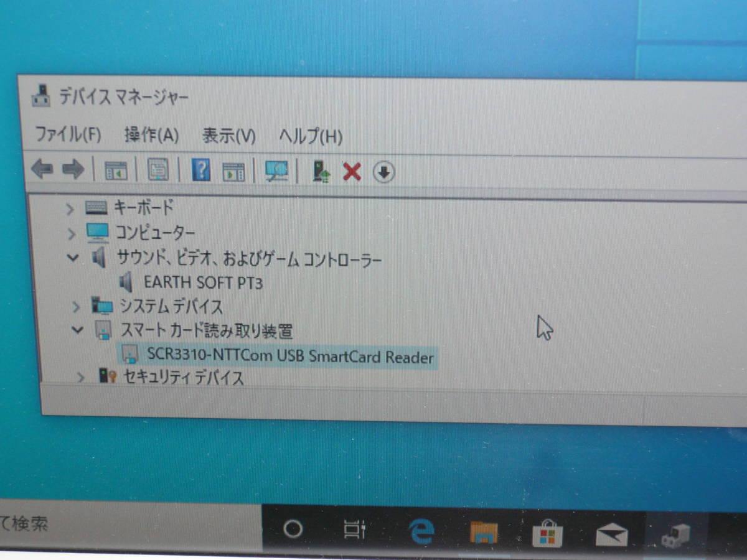Open the Mail app from the taskbar
This screenshot has height=560, width=747.
click(611, 534)
